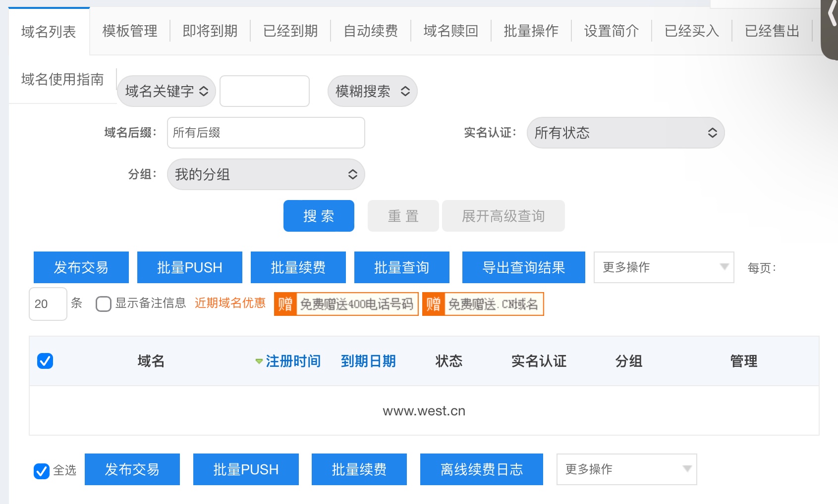Image resolution: width=838 pixels, height=504 pixels.
Task: Expand the 实名认证 所有状态 dropdown
Action: [x=625, y=133]
